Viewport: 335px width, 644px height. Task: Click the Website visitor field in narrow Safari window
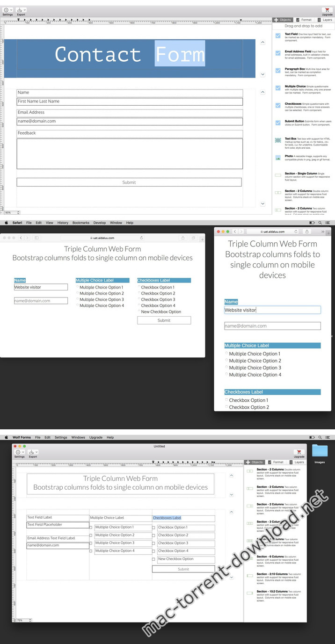point(272,310)
